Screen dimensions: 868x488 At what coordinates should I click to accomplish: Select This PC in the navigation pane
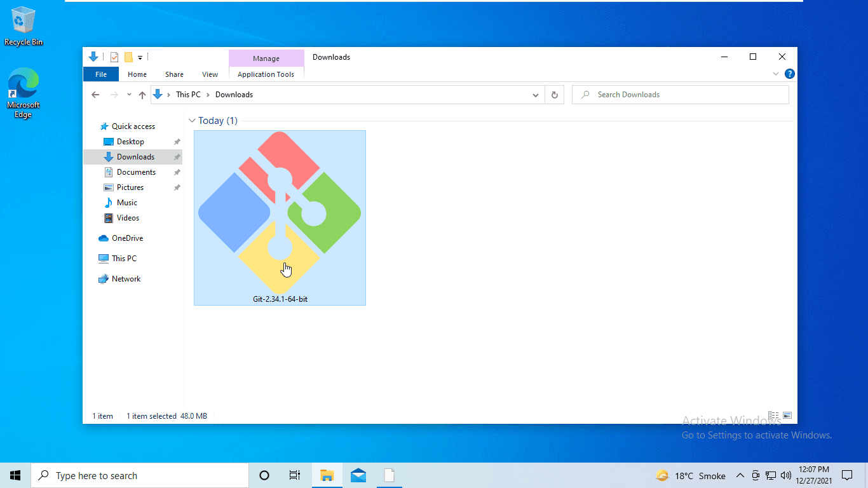click(124, 259)
